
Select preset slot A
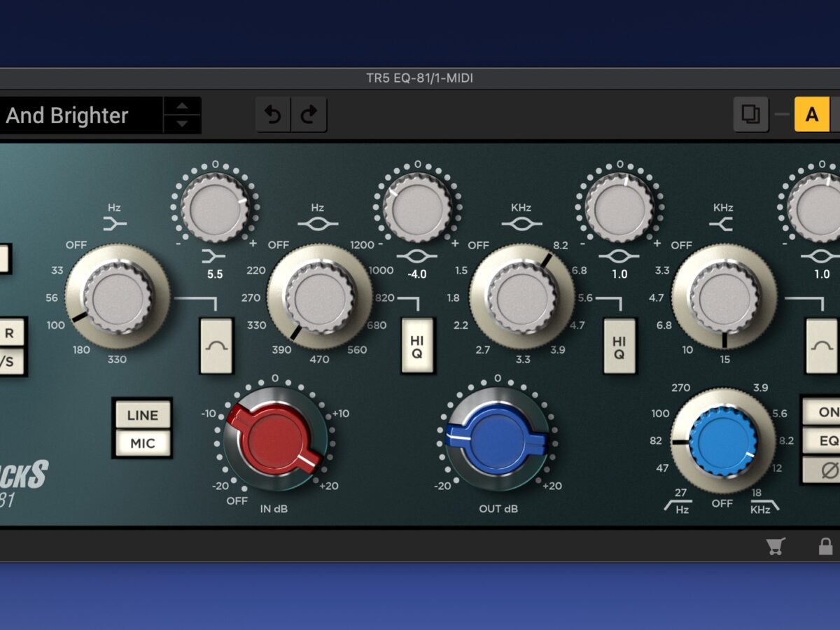[x=811, y=115]
